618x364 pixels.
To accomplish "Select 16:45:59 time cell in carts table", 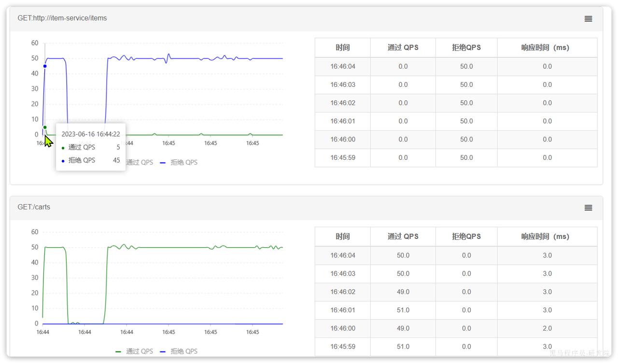I will (343, 347).
